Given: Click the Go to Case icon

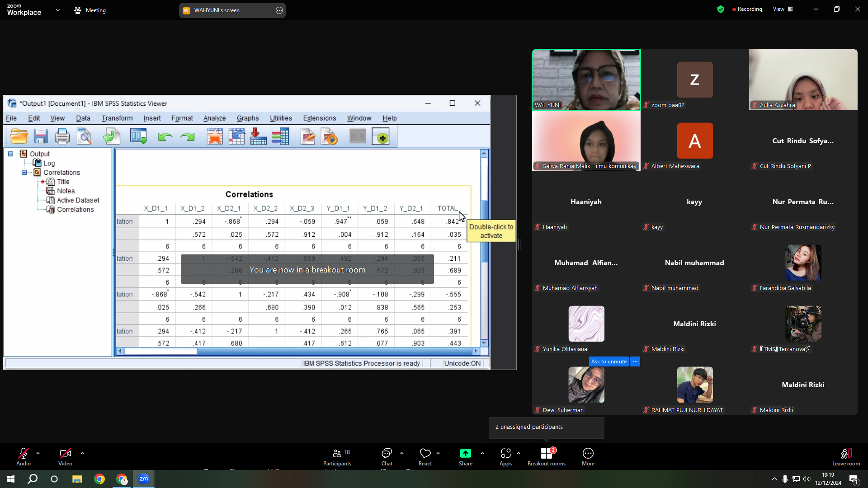Looking at the screenshot, I should pyautogui.click(x=237, y=136).
